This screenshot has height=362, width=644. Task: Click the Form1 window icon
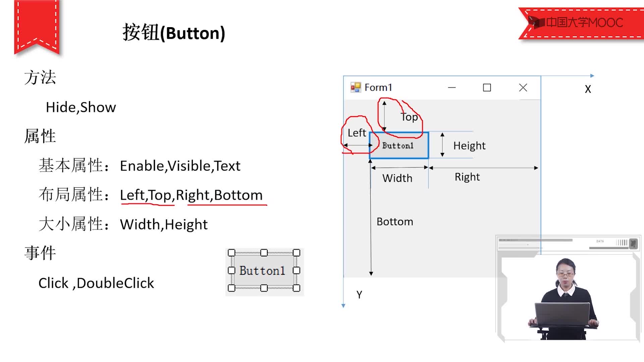[x=356, y=87]
